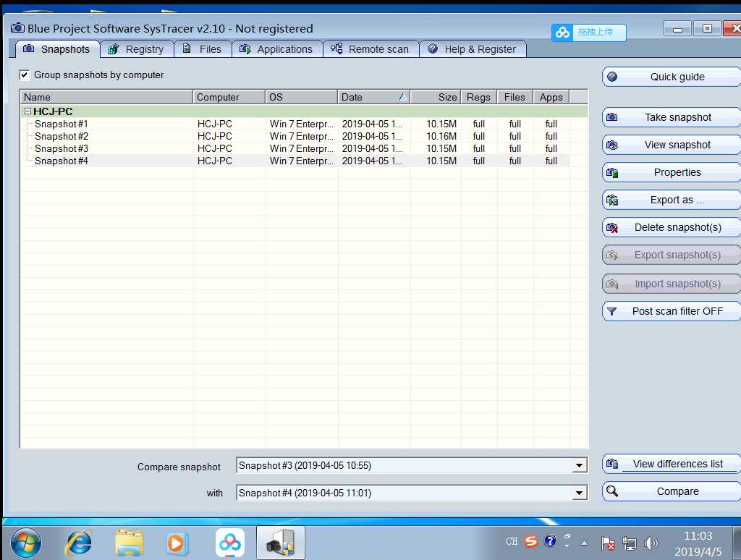Open File Explorer from taskbar
The height and width of the screenshot is (560, 741).
[x=129, y=543]
